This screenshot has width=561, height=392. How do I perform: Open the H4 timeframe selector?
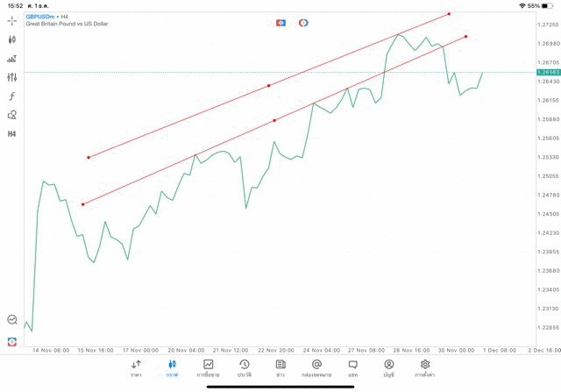click(x=11, y=134)
